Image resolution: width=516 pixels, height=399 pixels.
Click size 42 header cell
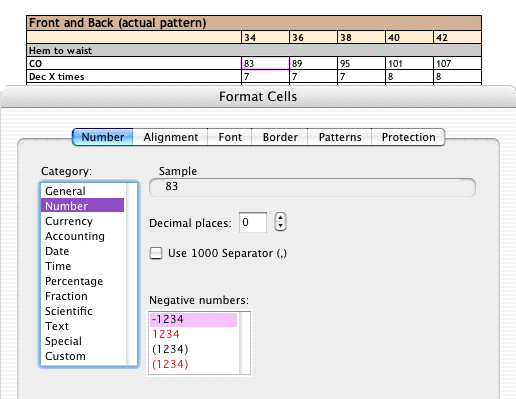coord(457,37)
